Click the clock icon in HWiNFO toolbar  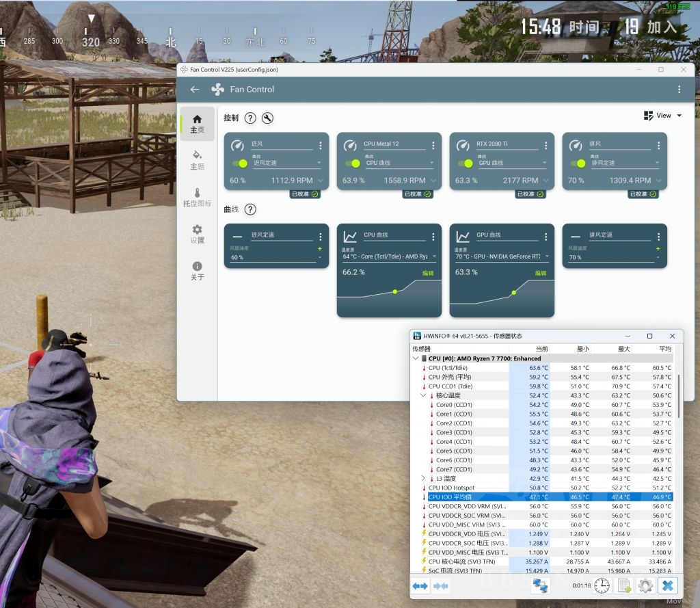[x=601, y=586]
